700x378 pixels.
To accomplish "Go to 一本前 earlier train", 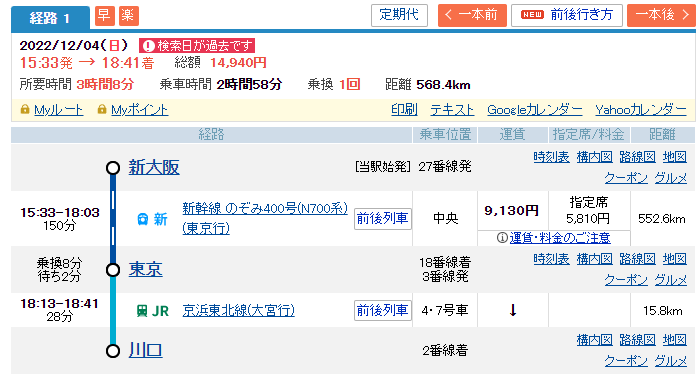I will [x=472, y=15].
